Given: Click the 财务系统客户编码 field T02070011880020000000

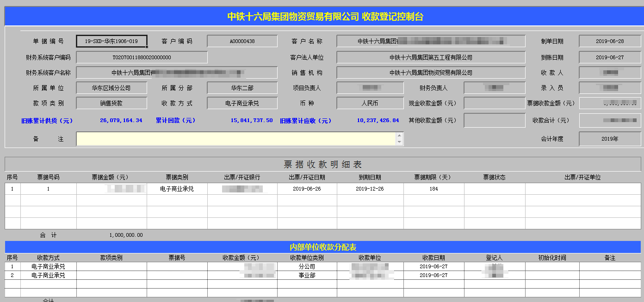Looking at the screenshot, I should tap(142, 57).
